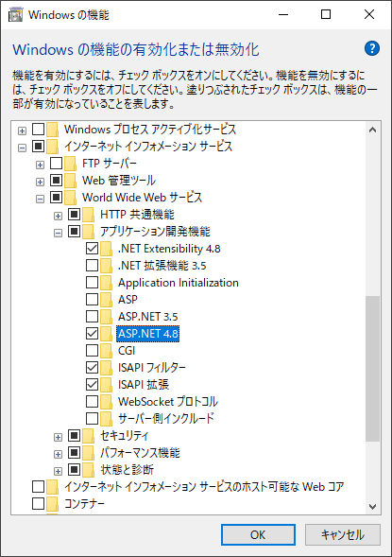Image resolution: width=392 pixels, height=557 pixels.
Task: Expand the HTTP 共通機能 node
Action: pos(58,216)
